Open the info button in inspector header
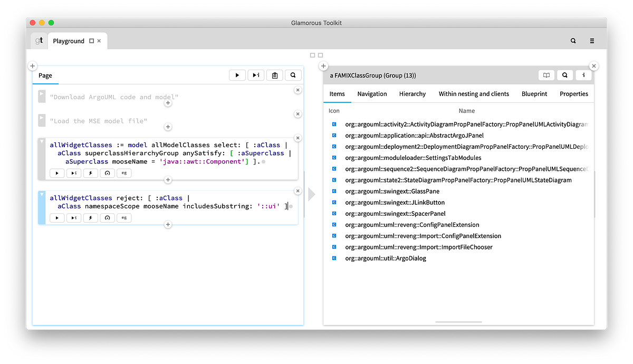Image resolution: width=633 pixels, height=364 pixels. click(x=583, y=75)
